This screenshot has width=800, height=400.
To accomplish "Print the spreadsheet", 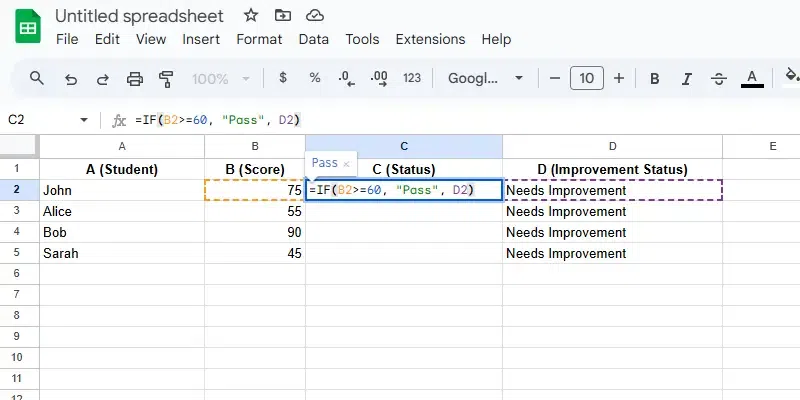I will [135, 78].
